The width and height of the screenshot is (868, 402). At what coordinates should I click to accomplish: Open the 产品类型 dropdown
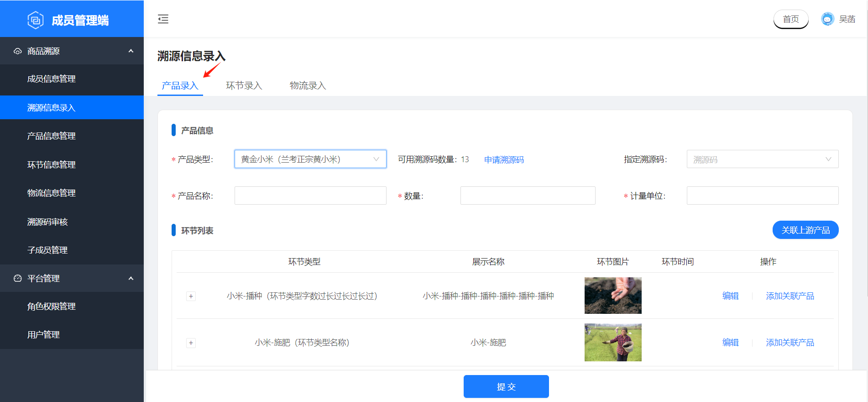pos(310,159)
